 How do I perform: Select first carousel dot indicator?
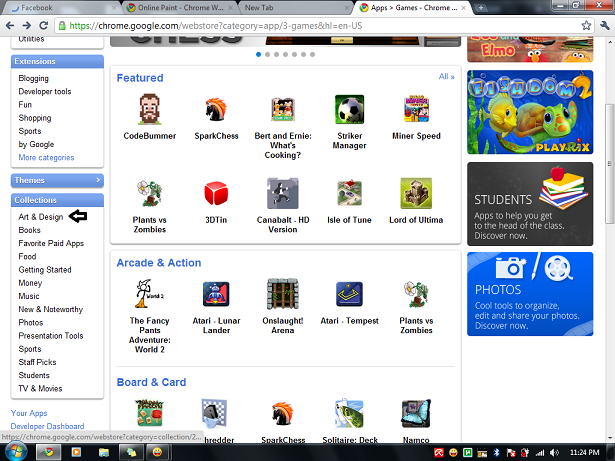coord(258,55)
